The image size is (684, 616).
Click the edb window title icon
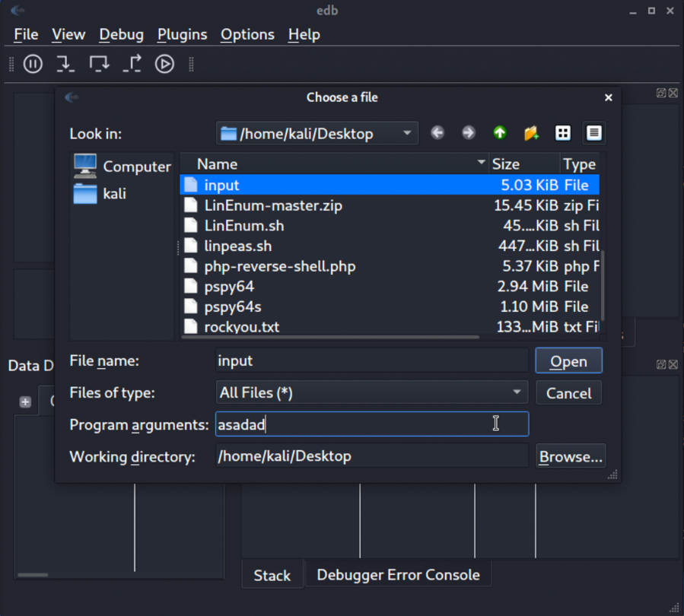17,10
